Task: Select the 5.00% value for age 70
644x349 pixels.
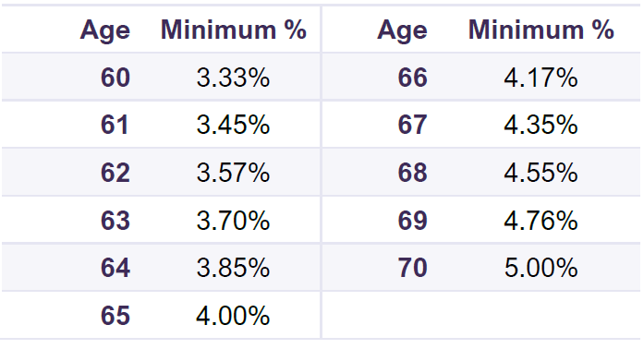Action: (x=541, y=268)
